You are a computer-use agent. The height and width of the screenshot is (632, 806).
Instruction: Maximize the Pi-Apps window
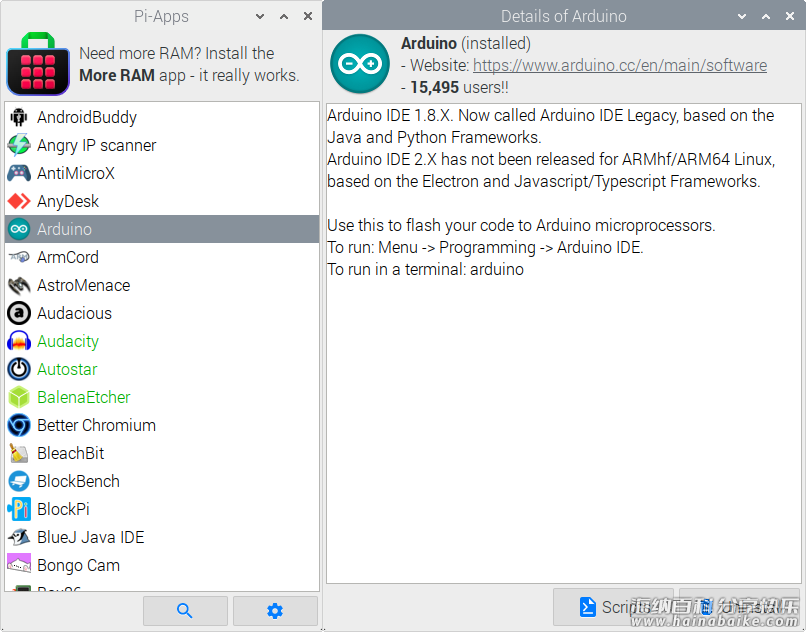point(284,16)
